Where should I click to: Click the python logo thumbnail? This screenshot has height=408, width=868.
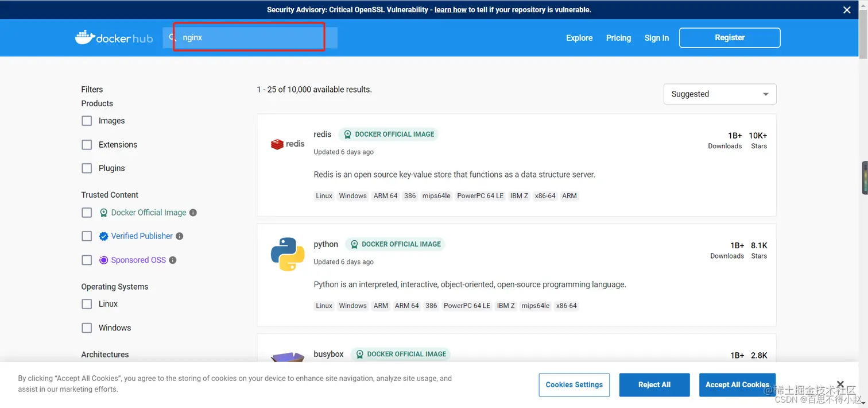point(288,254)
